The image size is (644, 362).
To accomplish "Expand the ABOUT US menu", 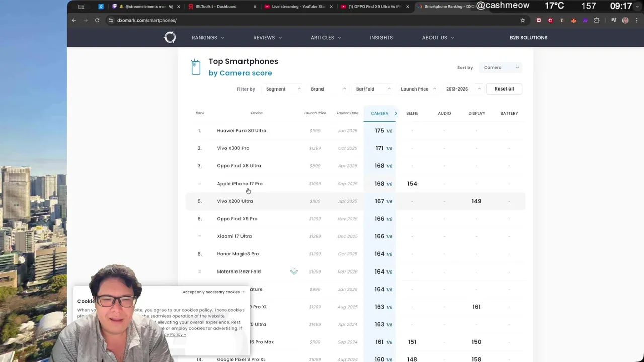I will point(438,38).
